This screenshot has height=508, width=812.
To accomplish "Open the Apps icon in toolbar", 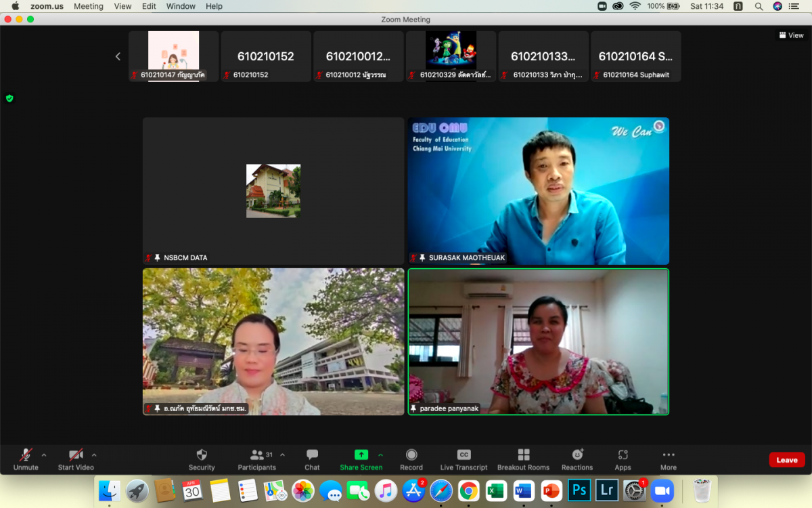I will point(623,454).
